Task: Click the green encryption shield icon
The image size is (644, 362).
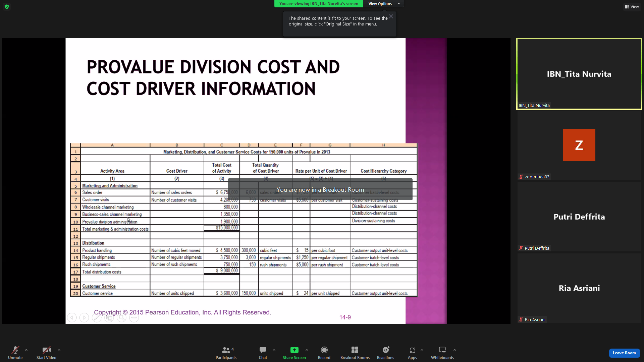Action: (7, 7)
